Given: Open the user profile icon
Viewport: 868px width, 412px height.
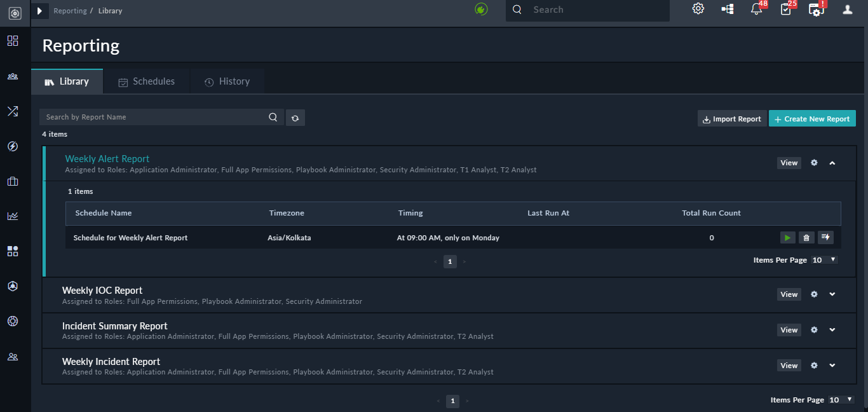Looking at the screenshot, I should pyautogui.click(x=847, y=9).
